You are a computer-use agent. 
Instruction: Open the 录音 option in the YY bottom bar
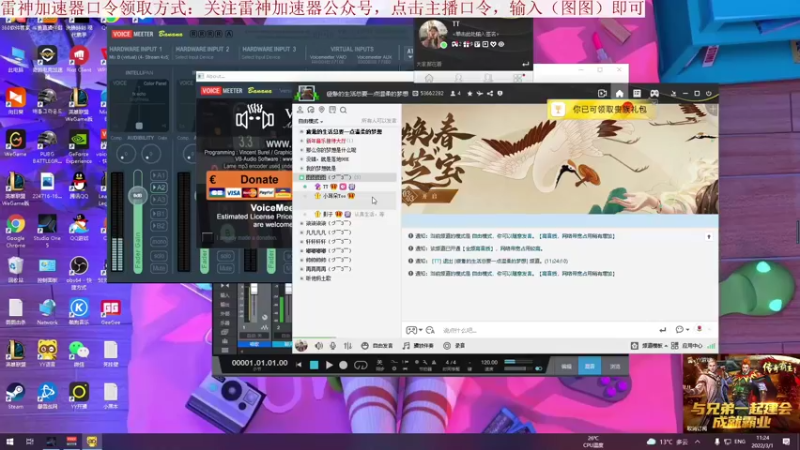pyautogui.click(x=454, y=346)
